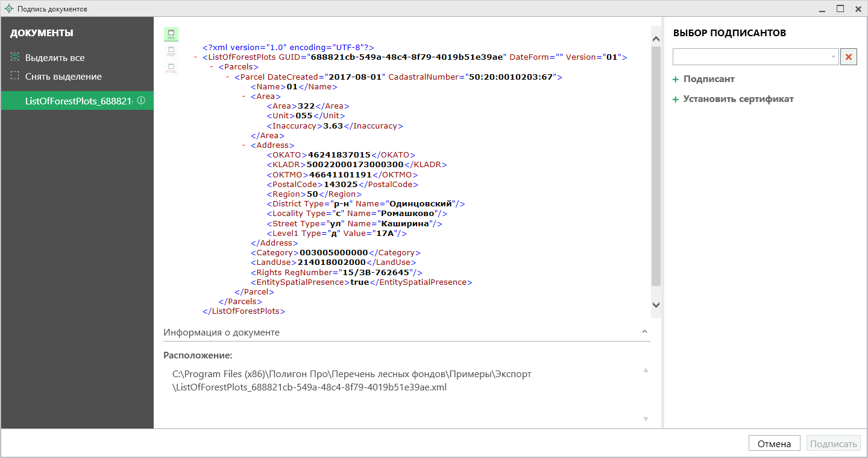Switch to PDF view mode icon
868x458 pixels.
point(171,51)
